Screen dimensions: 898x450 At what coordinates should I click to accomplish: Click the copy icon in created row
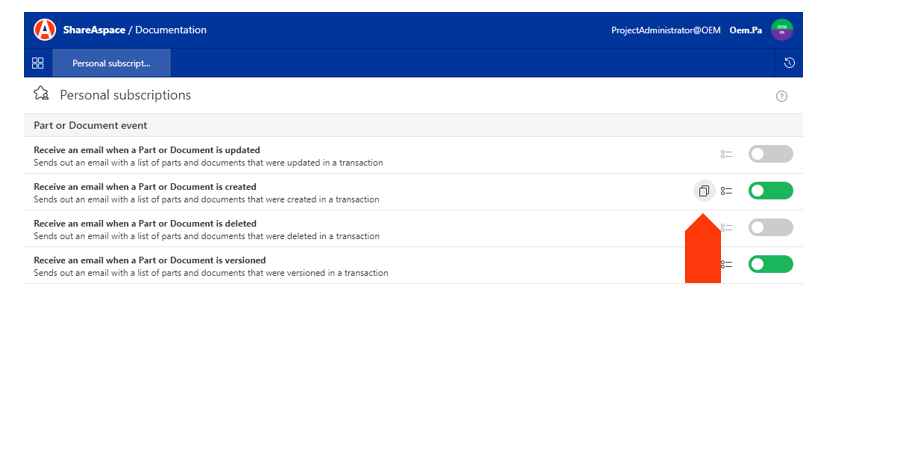[704, 191]
